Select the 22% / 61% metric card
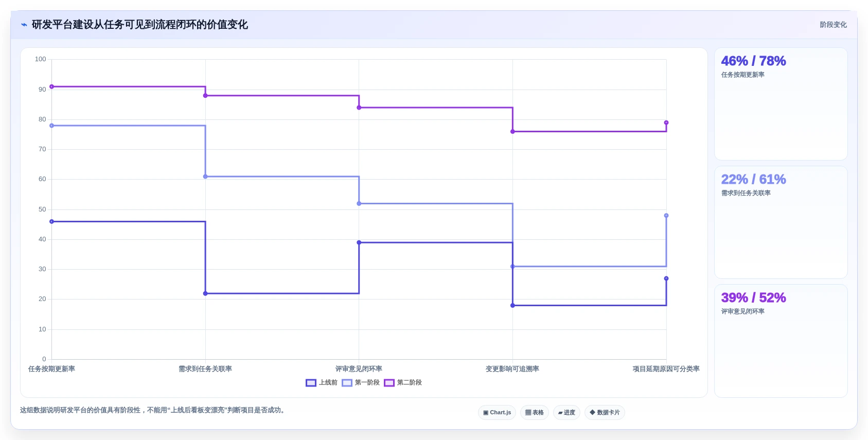 point(781,222)
